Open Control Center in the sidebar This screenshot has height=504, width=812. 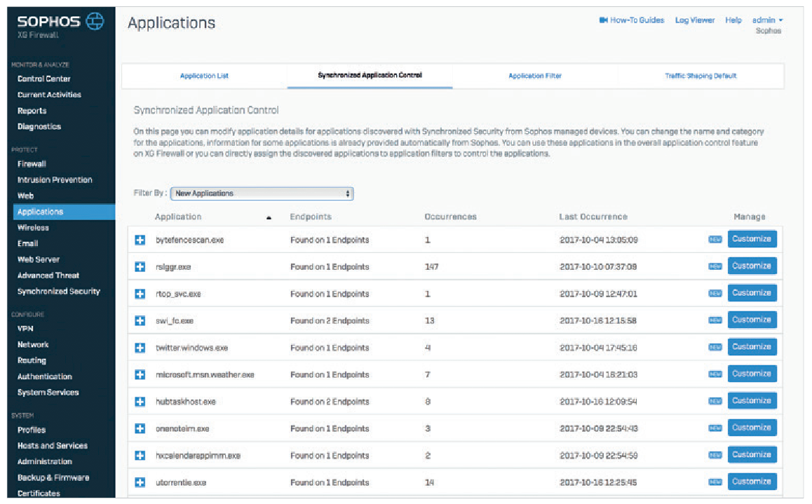point(44,79)
